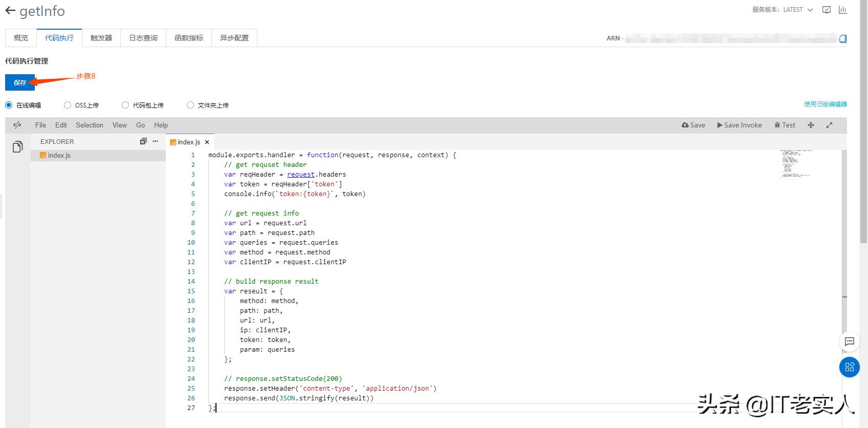Collapse all in the Explorer panel
Image resolution: width=868 pixels, height=428 pixels.
(143, 141)
